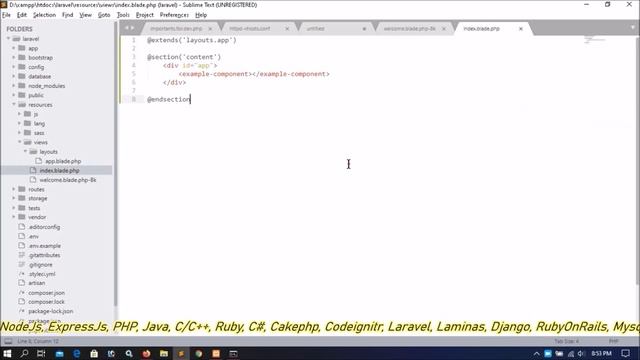
Task: Click the minimap code preview
Action: point(594,40)
